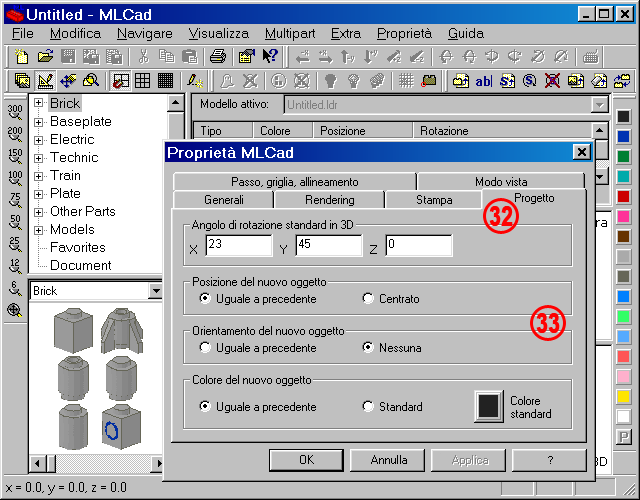The image size is (640, 500).
Task: Click the 'P' more colors icon
Action: 623,437
